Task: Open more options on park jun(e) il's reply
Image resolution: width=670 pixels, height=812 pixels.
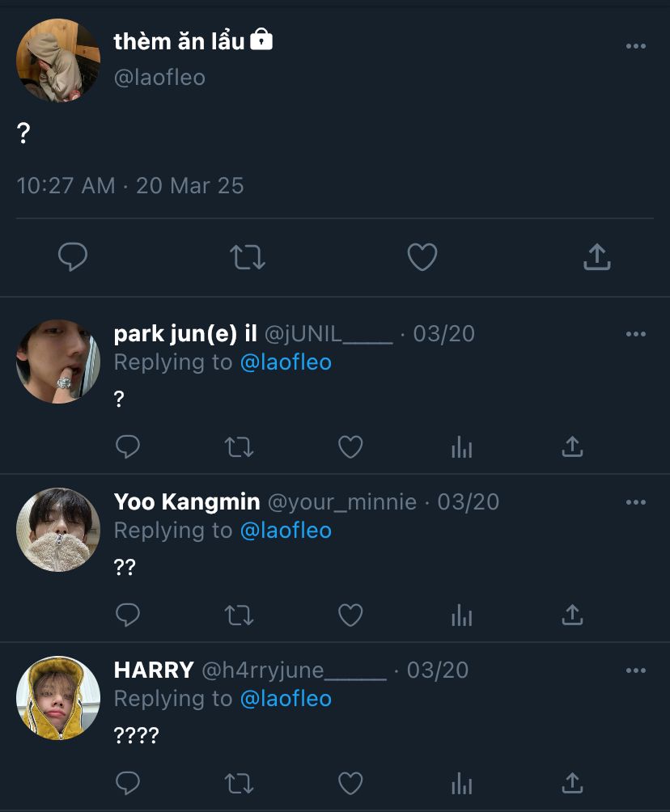Action: [x=636, y=334]
